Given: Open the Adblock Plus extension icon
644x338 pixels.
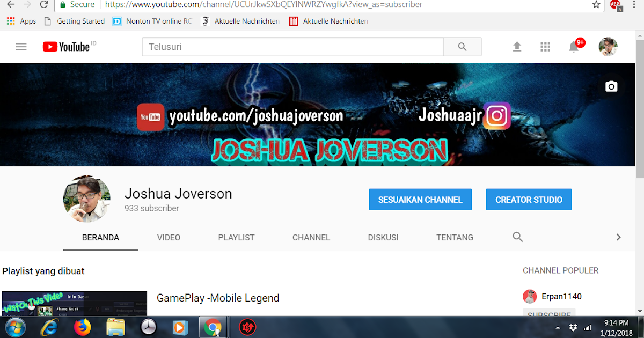Looking at the screenshot, I should pos(616,5).
